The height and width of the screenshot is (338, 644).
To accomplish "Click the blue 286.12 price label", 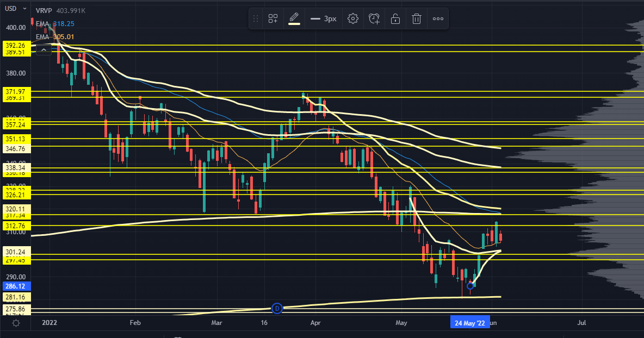I will pos(16,286).
